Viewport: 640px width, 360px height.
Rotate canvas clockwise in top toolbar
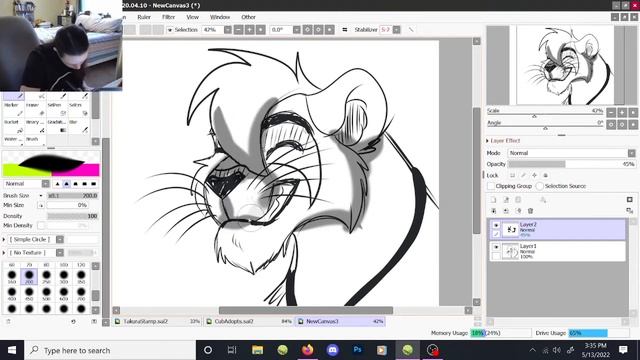coord(318,30)
